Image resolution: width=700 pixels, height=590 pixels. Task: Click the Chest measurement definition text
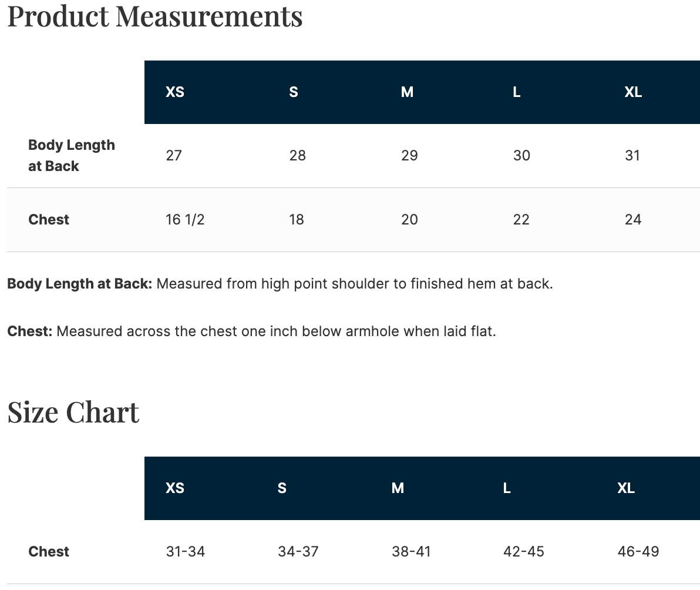tap(252, 331)
